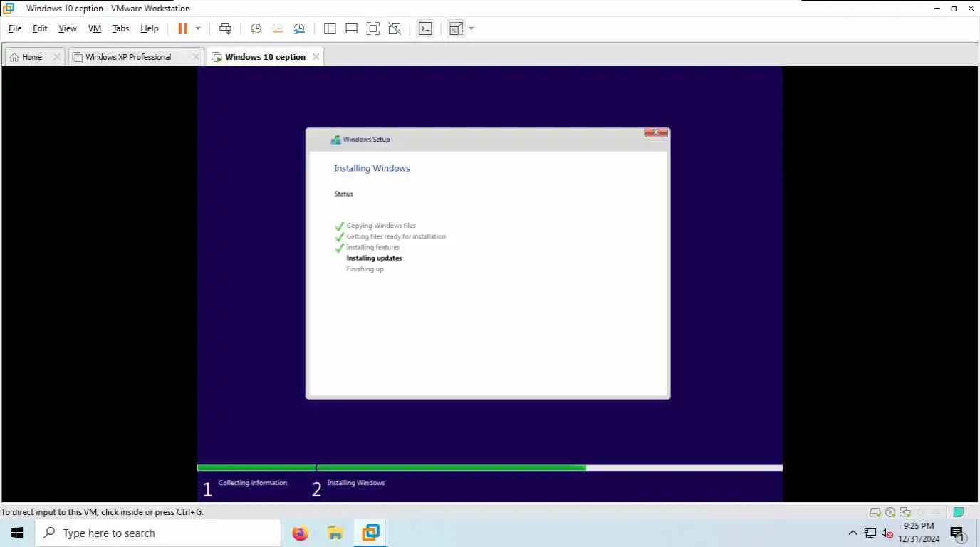Click the VMware Workstation taskbar icon
Image resolution: width=980 pixels, height=547 pixels.
tap(370, 533)
